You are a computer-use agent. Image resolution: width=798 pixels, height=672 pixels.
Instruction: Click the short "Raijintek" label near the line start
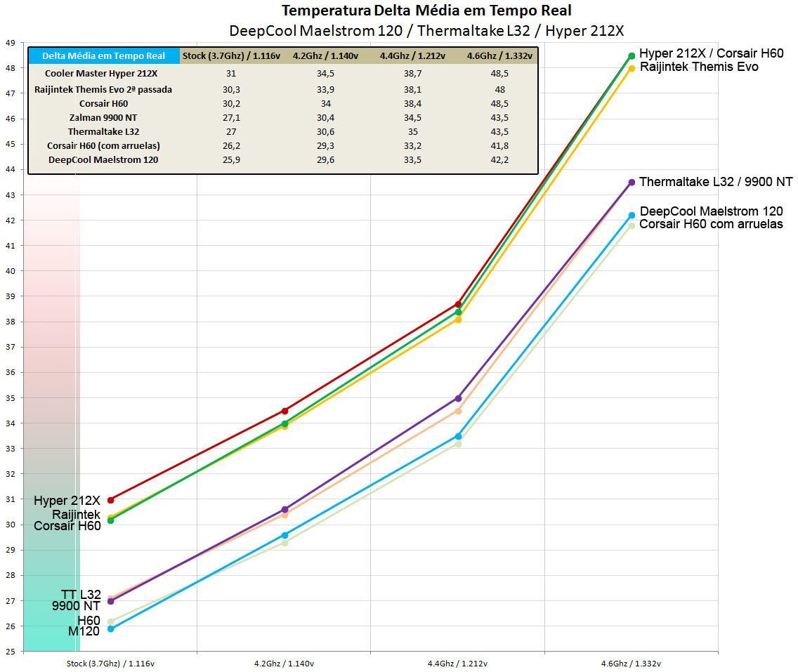(x=77, y=514)
